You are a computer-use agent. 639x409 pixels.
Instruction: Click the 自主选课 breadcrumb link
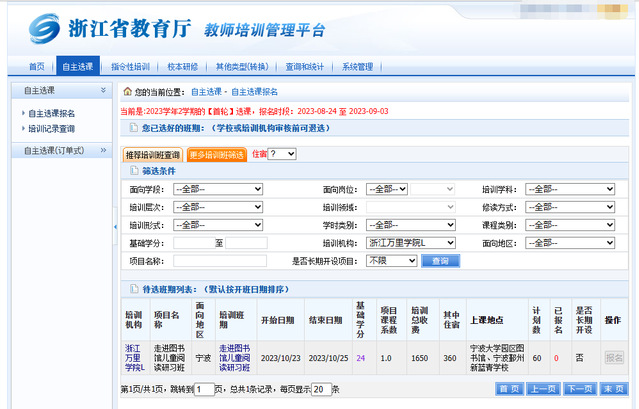coord(206,92)
